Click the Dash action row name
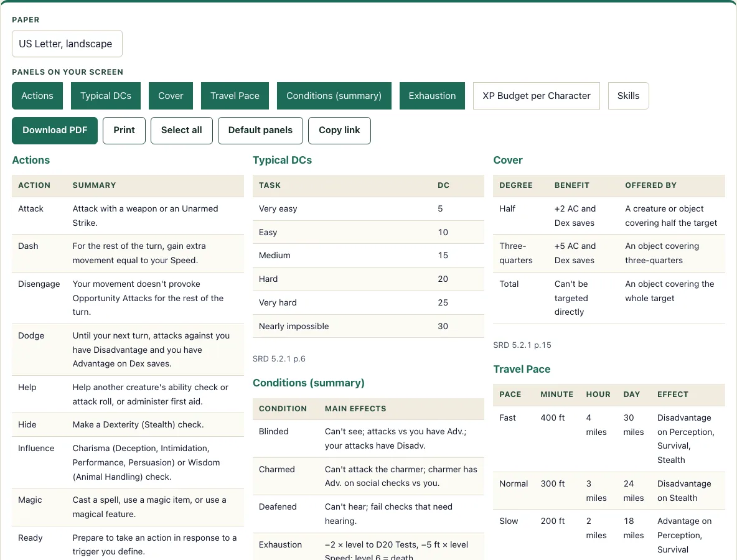 [x=28, y=246]
